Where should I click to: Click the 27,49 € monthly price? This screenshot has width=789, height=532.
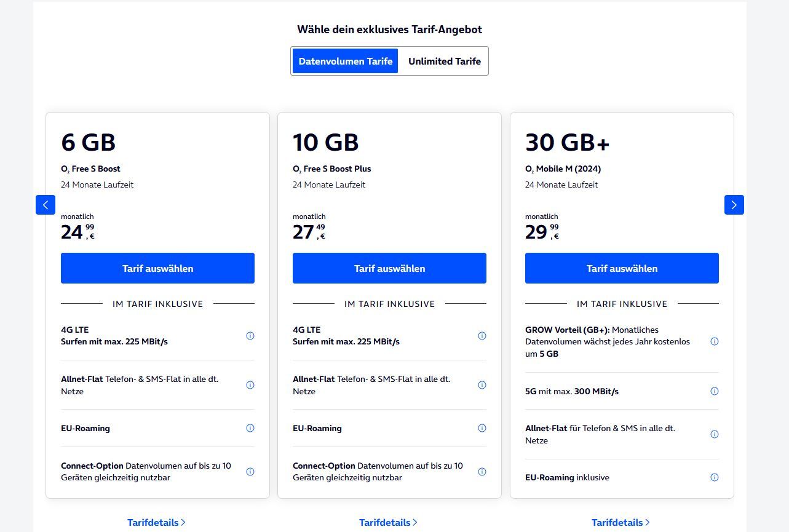click(309, 232)
